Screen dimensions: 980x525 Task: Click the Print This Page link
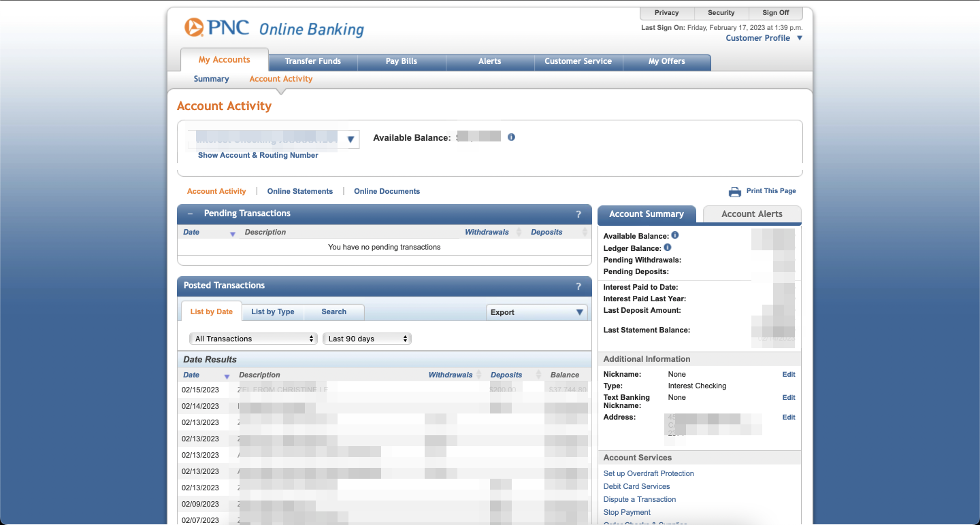coord(771,191)
